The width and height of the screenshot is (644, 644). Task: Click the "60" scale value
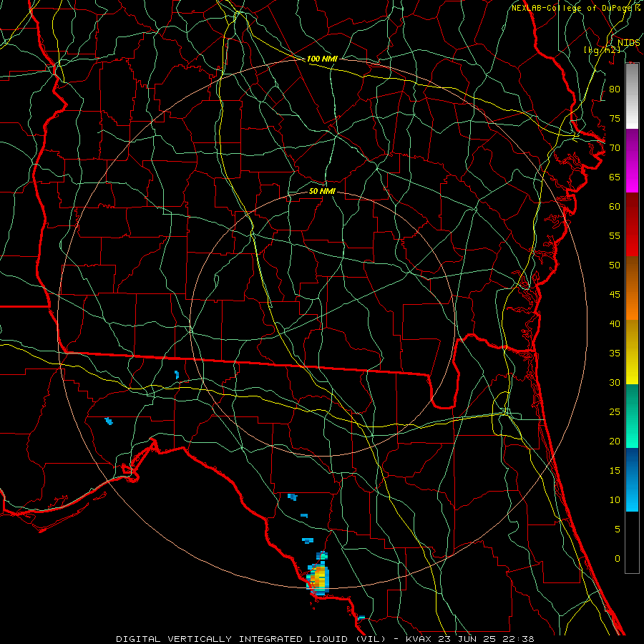click(x=615, y=207)
